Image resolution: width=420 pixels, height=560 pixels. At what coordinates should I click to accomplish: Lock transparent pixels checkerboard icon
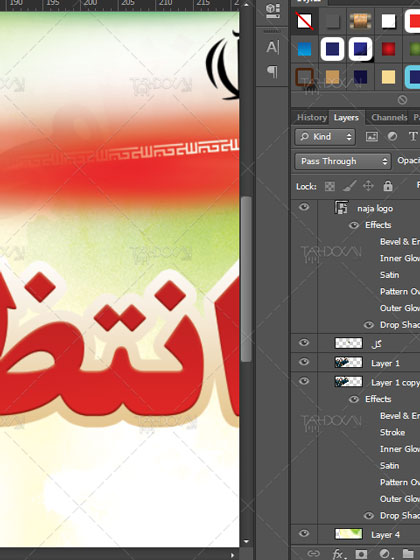(330, 186)
